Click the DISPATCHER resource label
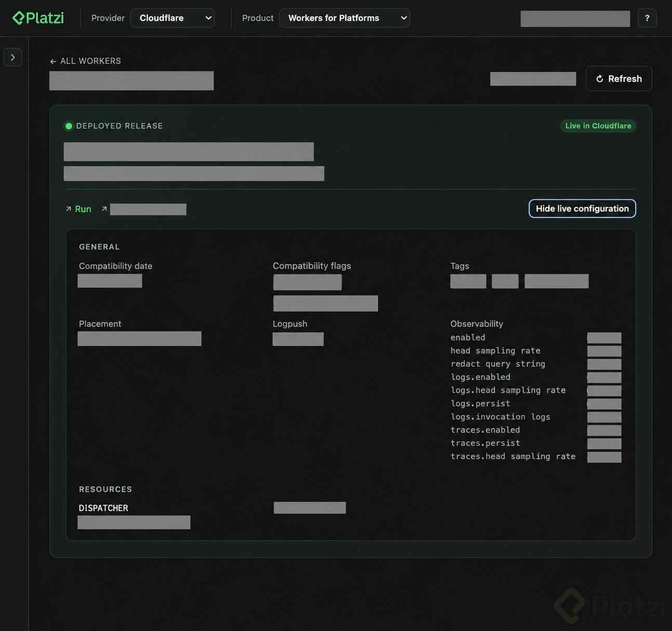672x631 pixels. click(x=103, y=508)
